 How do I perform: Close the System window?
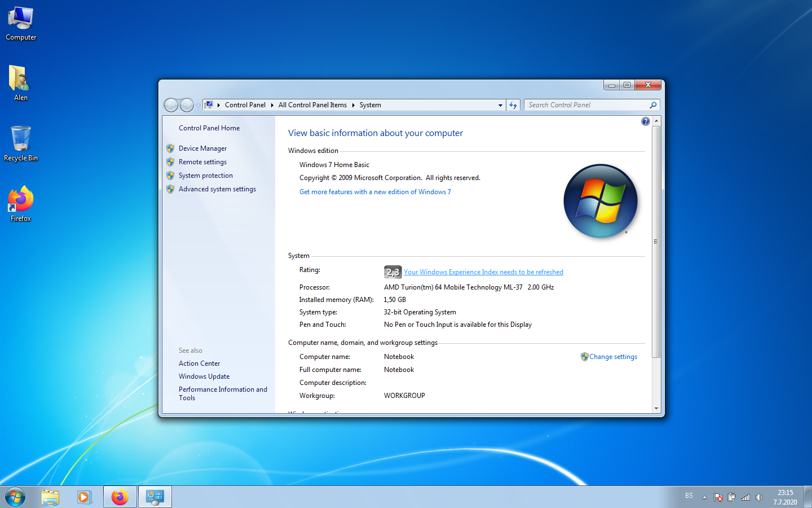648,85
